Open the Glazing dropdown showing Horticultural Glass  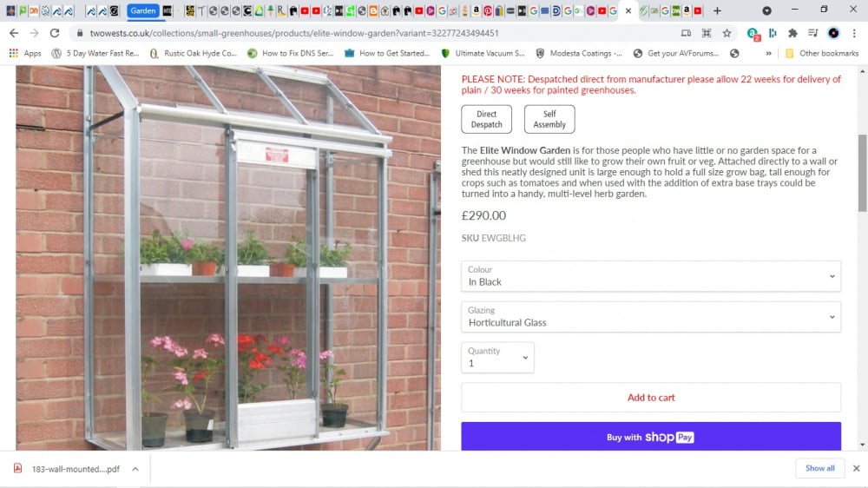coord(650,317)
